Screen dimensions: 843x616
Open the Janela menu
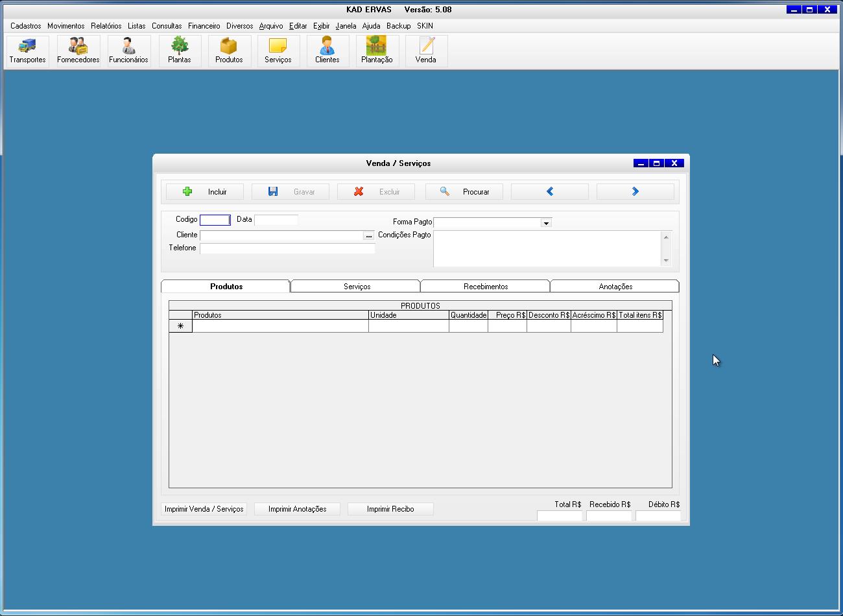pos(346,26)
